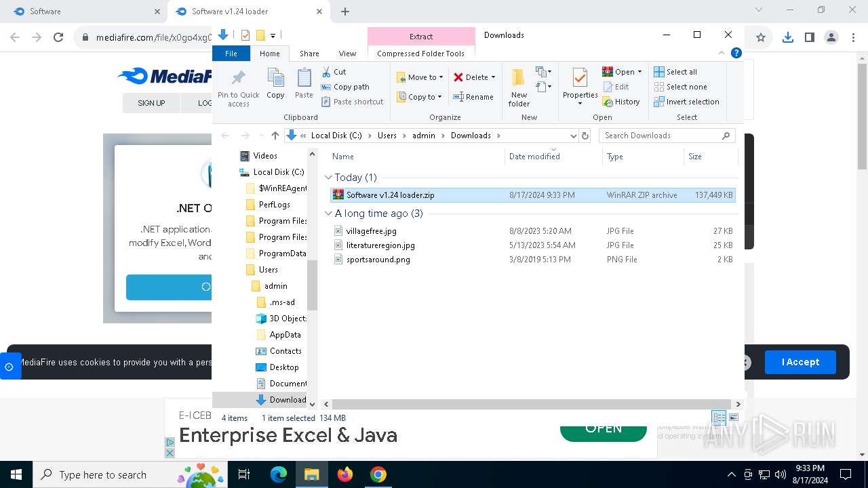Click Select all in ribbon
The image size is (868, 488).
click(x=675, y=72)
